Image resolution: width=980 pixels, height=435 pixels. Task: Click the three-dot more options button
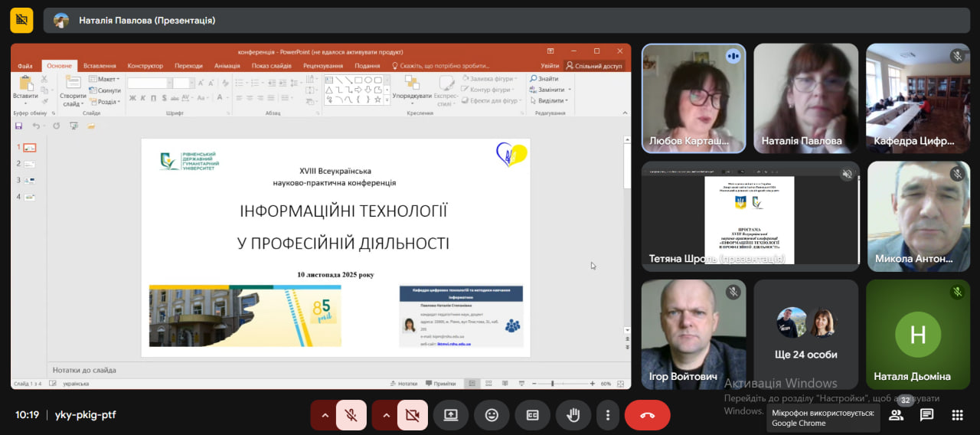(x=608, y=415)
